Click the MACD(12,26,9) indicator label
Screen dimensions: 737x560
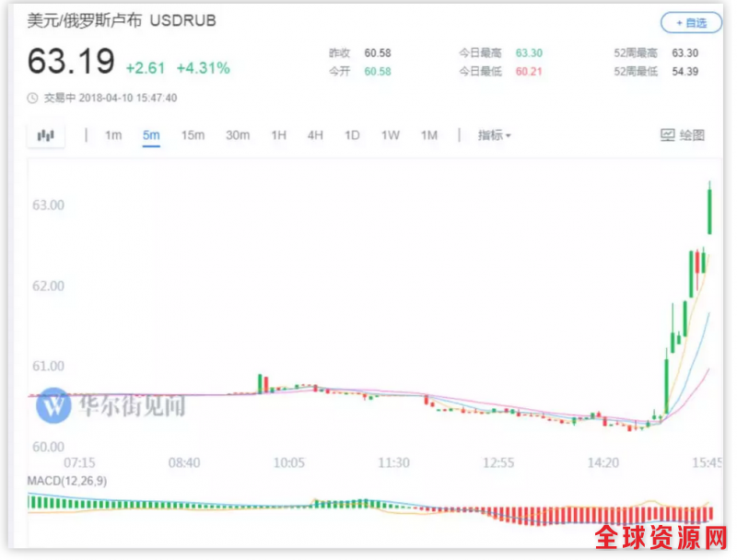click(x=67, y=481)
